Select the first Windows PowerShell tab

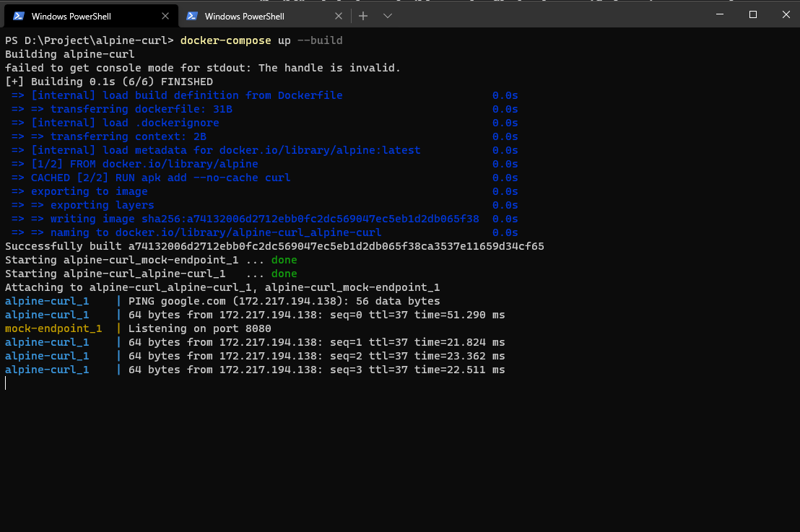91,16
